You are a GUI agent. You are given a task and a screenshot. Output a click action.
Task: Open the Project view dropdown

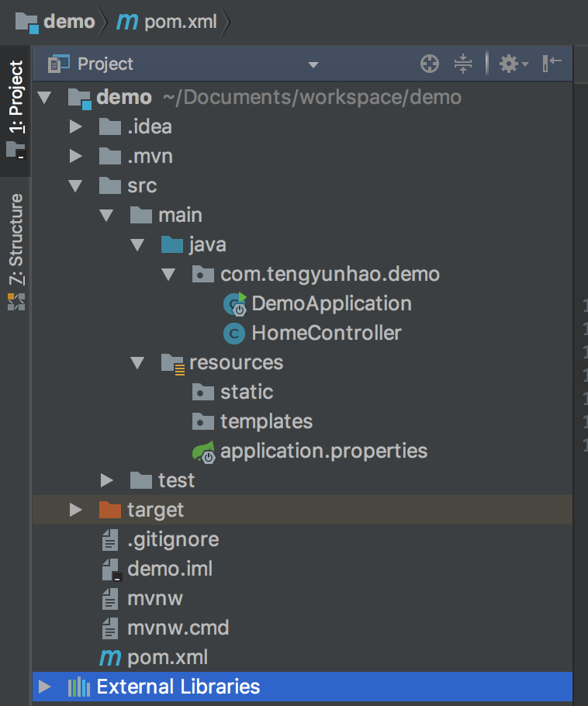[313, 64]
